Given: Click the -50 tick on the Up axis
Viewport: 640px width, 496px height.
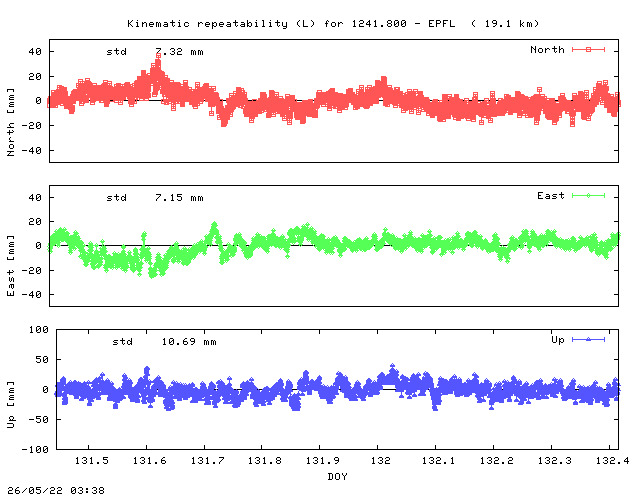Looking at the screenshot, I should point(38,419).
